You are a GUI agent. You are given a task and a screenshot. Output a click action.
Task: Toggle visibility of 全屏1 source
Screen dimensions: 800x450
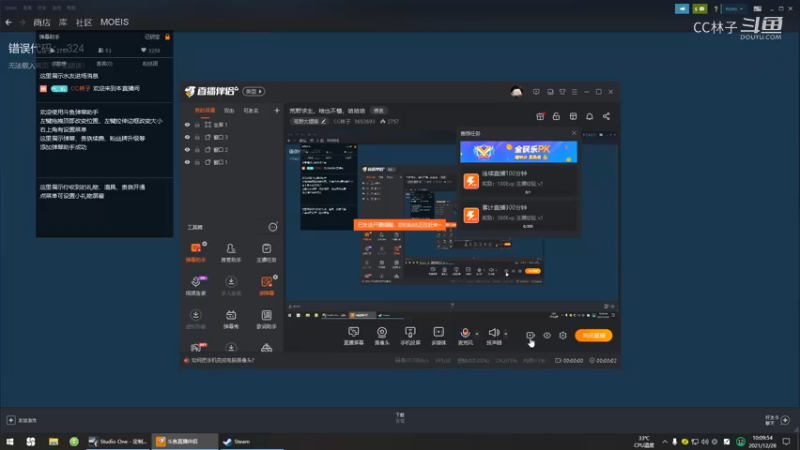187,124
